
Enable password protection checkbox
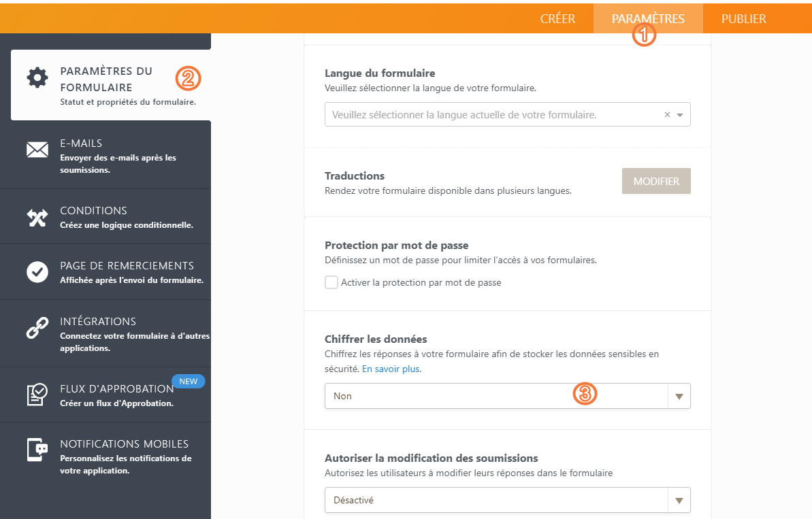click(331, 282)
